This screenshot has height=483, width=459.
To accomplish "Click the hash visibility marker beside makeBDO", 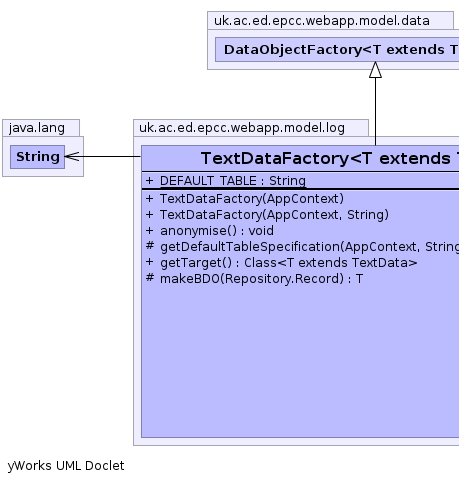I will click(150, 277).
